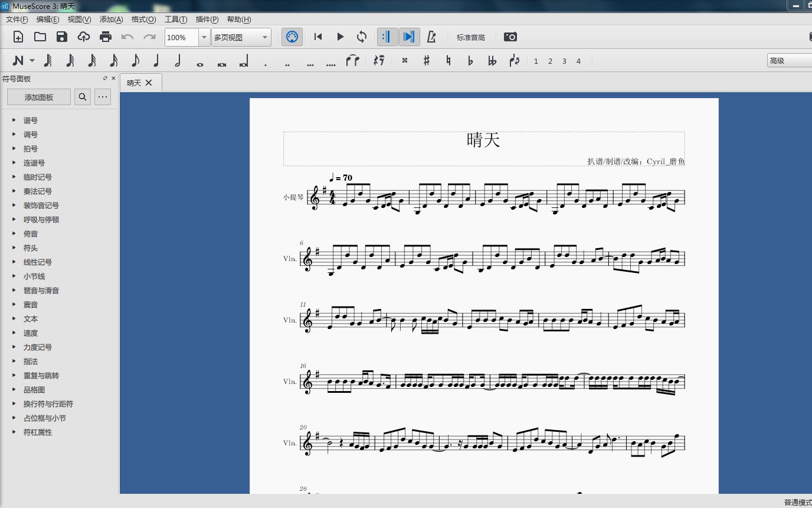Flip note stem direction
812x508 pixels.
[x=514, y=60]
